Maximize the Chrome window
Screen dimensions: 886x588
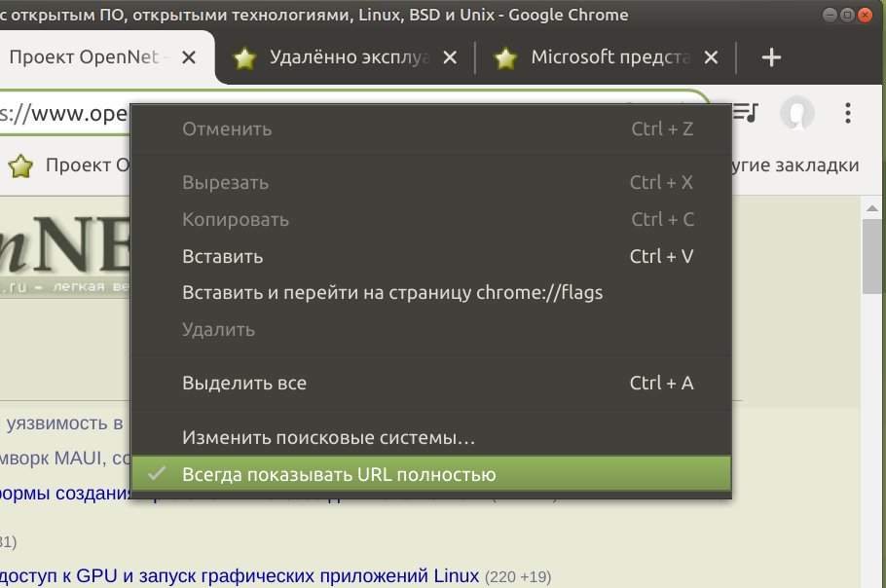pyautogui.click(x=848, y=15)
